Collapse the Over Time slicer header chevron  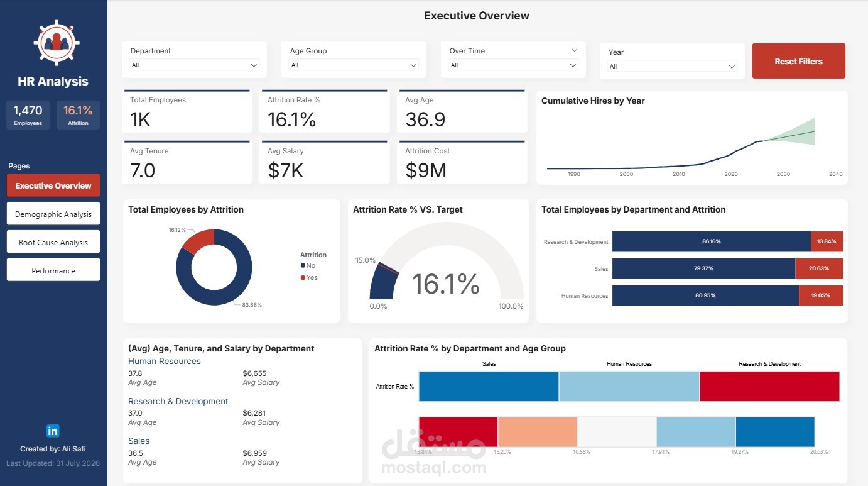574,50
